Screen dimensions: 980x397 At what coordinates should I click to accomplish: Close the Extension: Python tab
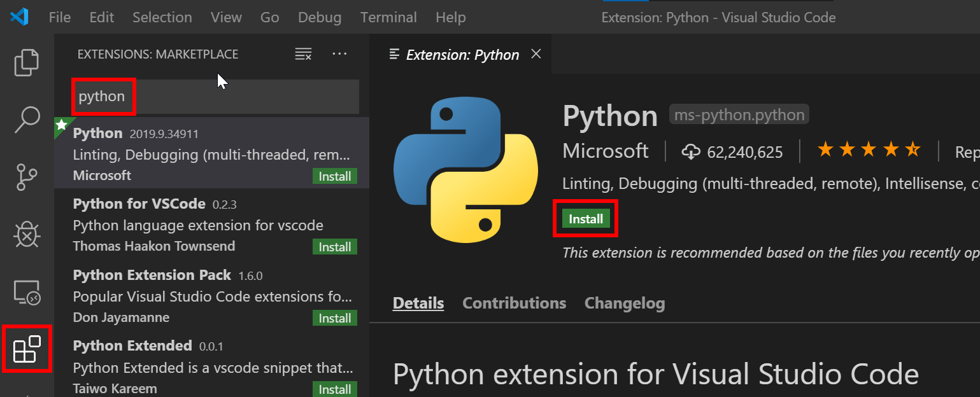[536, 54]
